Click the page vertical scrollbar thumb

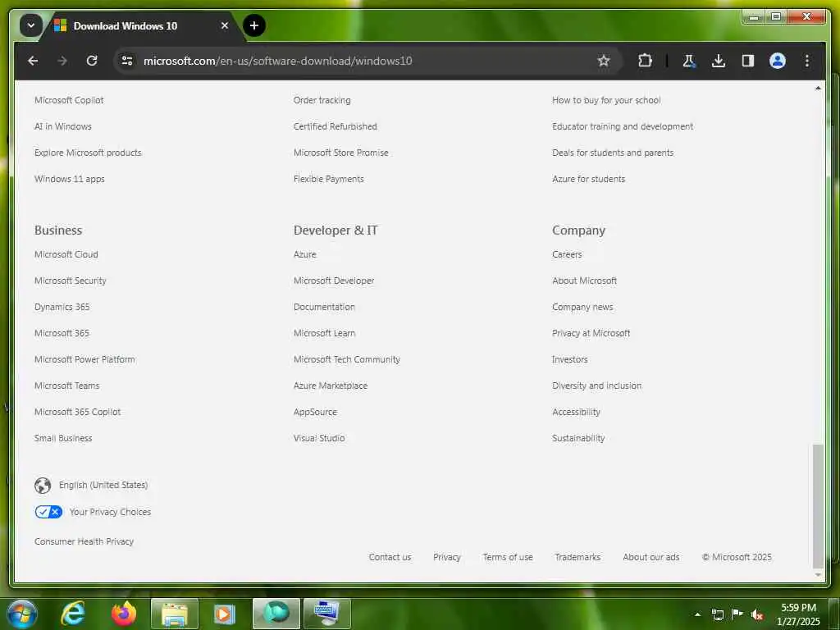[818, 505]
